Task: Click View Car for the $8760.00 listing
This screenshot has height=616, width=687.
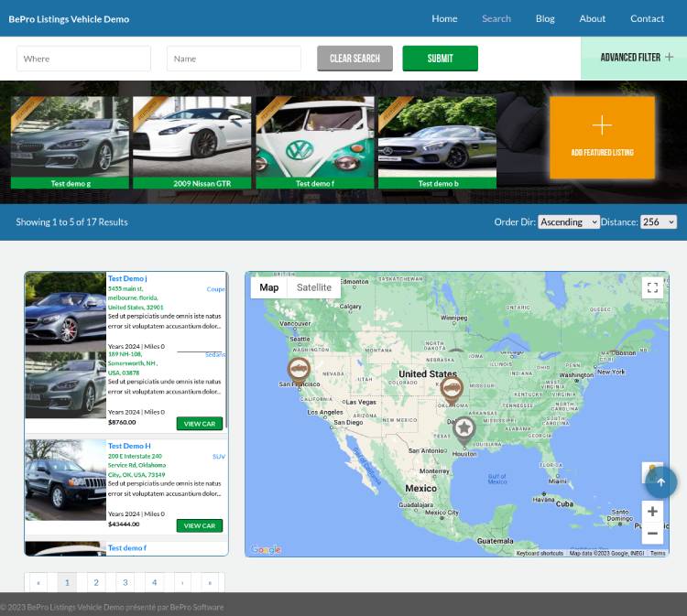Action: click(x=200, y=424)
